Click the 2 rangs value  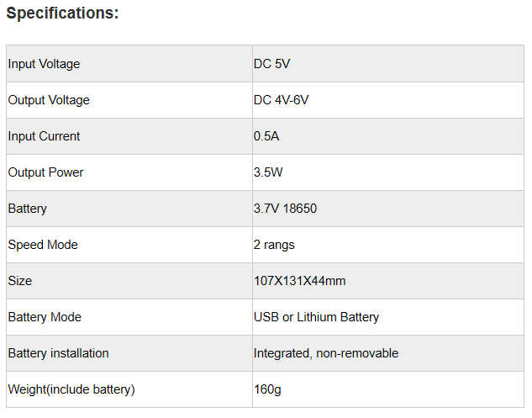click(x=274, y=245)
